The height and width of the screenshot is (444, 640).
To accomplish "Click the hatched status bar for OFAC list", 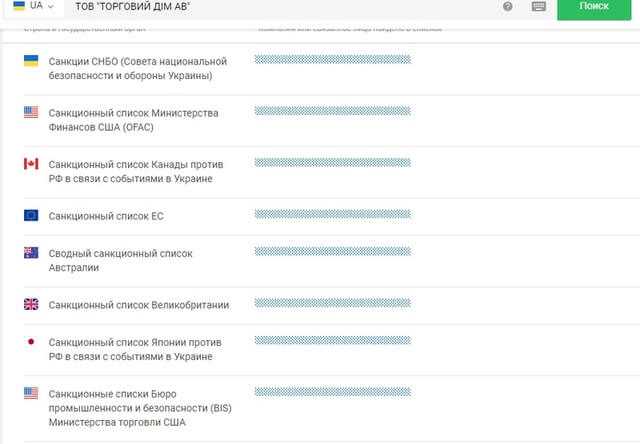I will coord(333,111).
